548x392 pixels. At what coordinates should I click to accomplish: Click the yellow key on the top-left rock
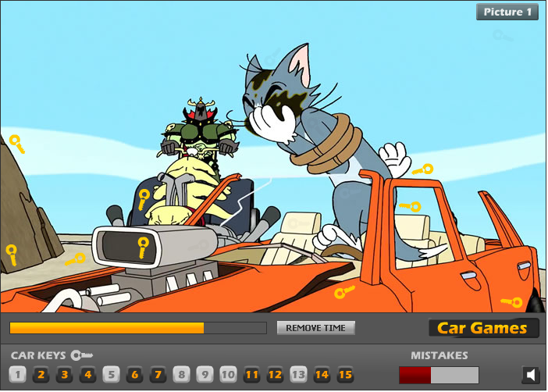pos(16,144)
